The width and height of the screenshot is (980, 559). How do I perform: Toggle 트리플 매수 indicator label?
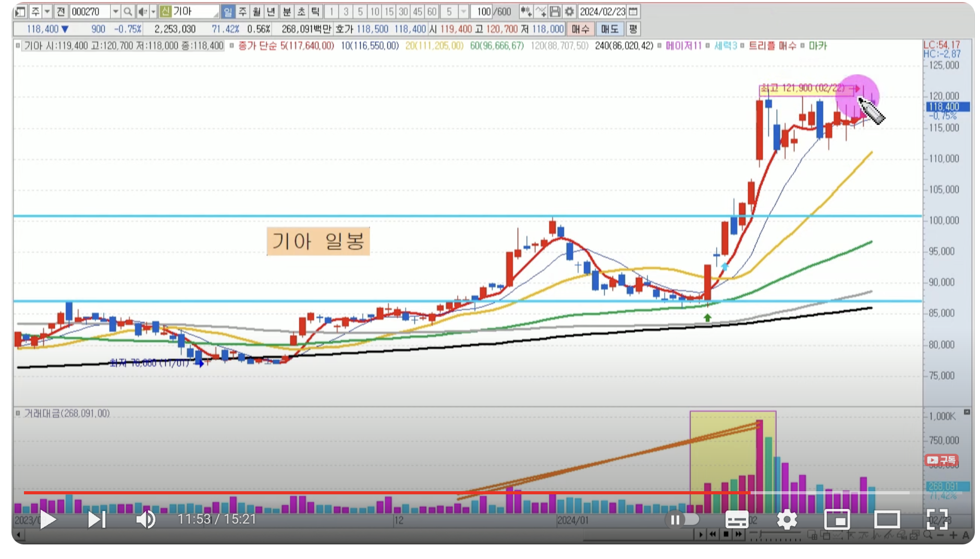point(773,46)
